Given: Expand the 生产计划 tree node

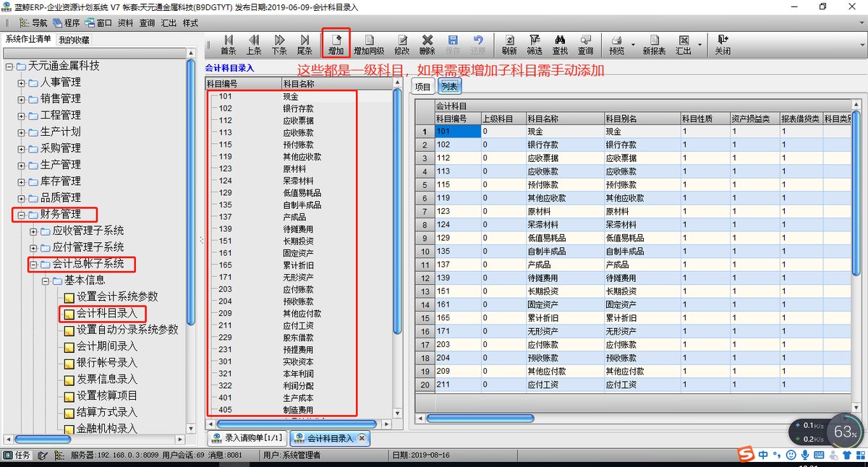Looking at the screenshot, I should tap(21, 132).
